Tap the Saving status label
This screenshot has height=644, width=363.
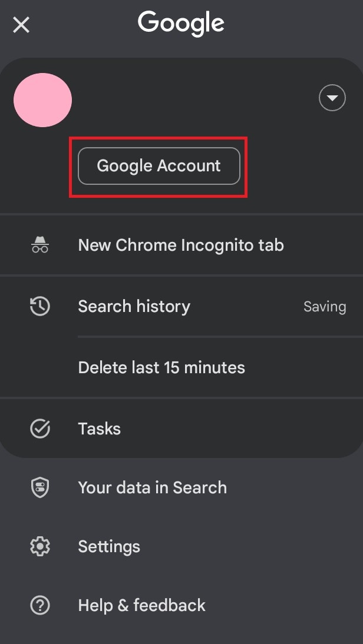pyautogui.click(x=325, y=307)
